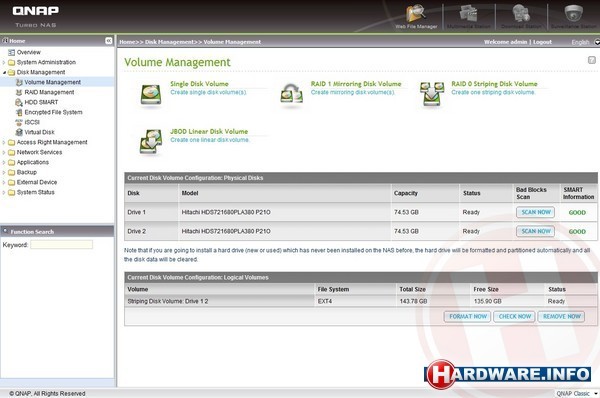Open iSCSI settings

(32, 122)
